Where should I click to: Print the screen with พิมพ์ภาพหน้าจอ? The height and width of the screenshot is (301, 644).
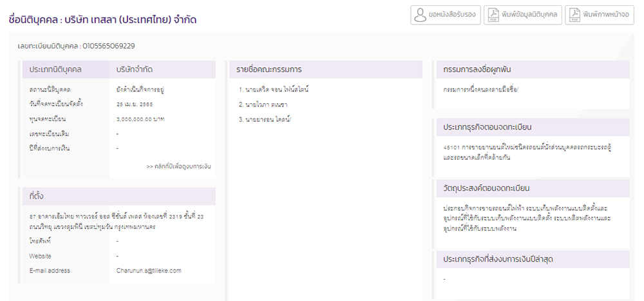[x=600, y=15]
